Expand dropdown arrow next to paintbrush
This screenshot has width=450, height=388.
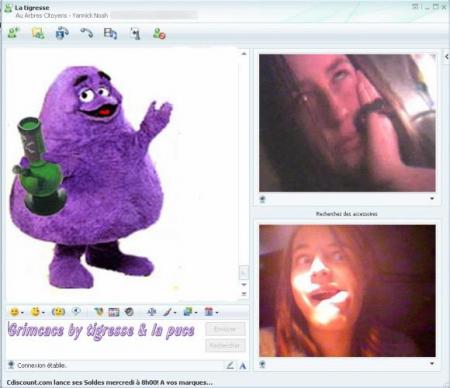175,313
